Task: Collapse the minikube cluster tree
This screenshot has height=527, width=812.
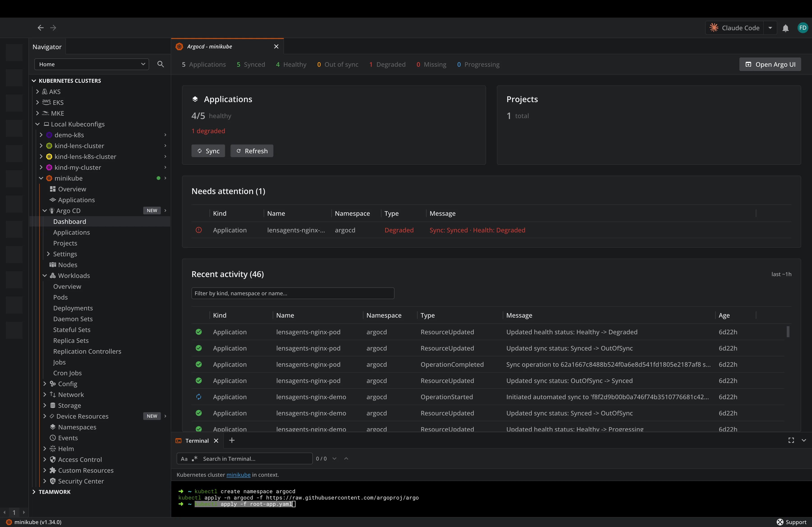Action: [41, 178]
